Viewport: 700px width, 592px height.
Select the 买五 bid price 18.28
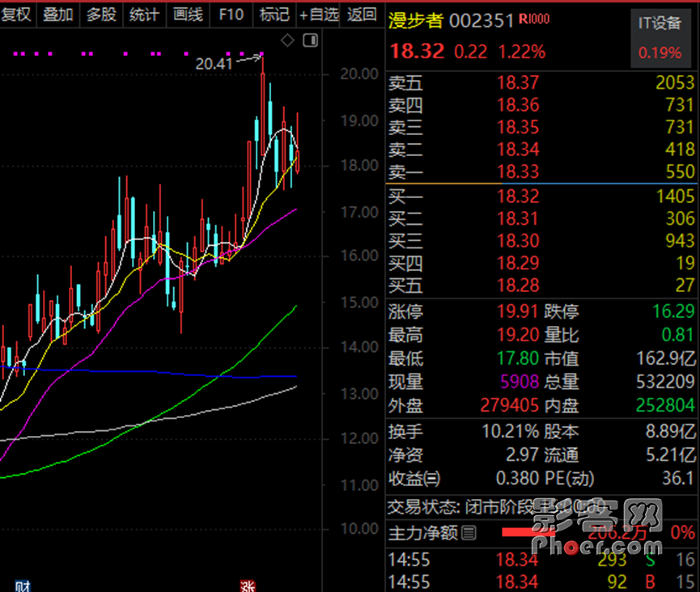pos(518,285)
